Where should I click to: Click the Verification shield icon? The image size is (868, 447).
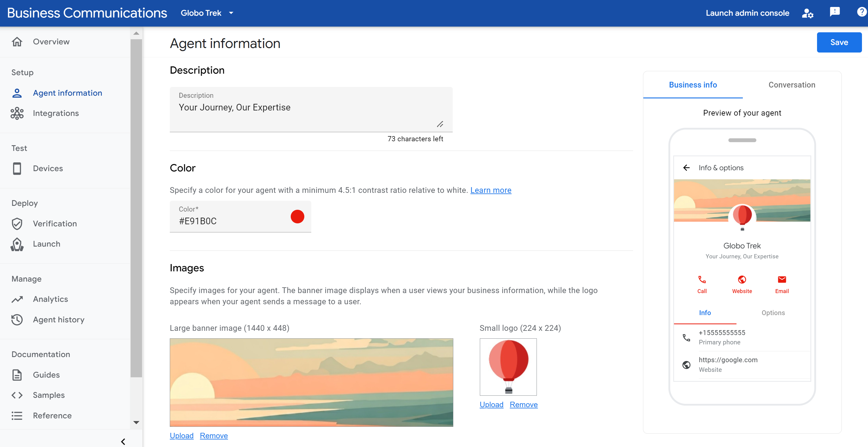pyautogui.click(x=17, y=223)
